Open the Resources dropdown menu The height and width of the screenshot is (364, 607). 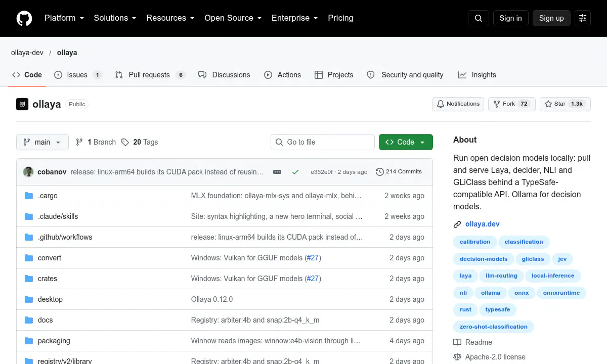170,18
